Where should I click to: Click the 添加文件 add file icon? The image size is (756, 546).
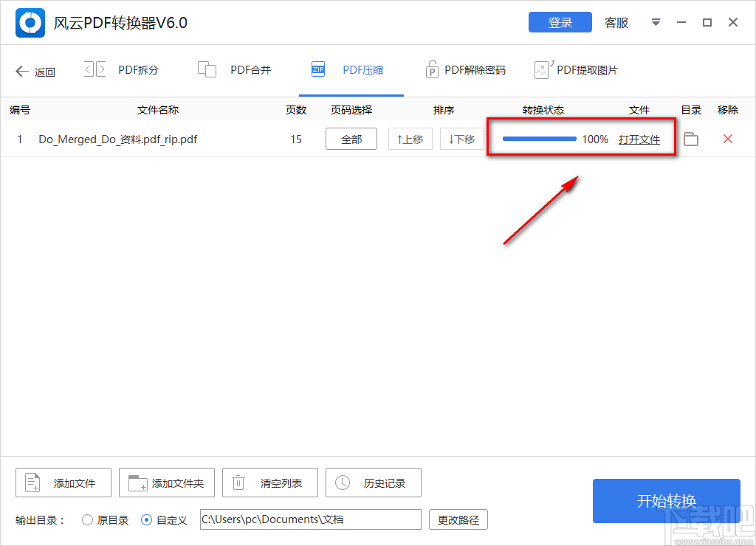[x=32, y=483]
